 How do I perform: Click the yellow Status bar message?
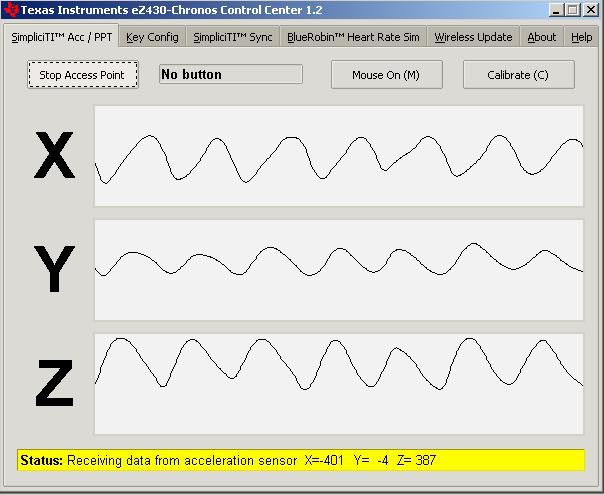pyautogui.click(x=301, y=460)
